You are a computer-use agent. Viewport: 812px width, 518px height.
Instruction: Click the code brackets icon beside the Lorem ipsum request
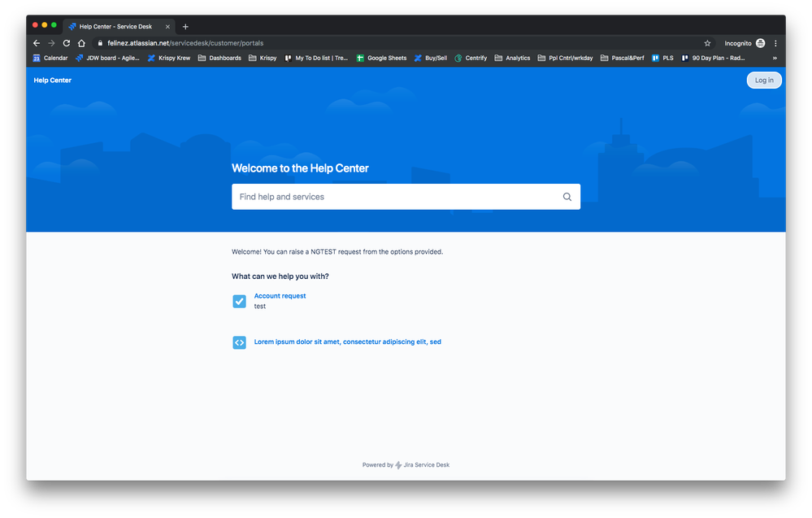[239, 342]
